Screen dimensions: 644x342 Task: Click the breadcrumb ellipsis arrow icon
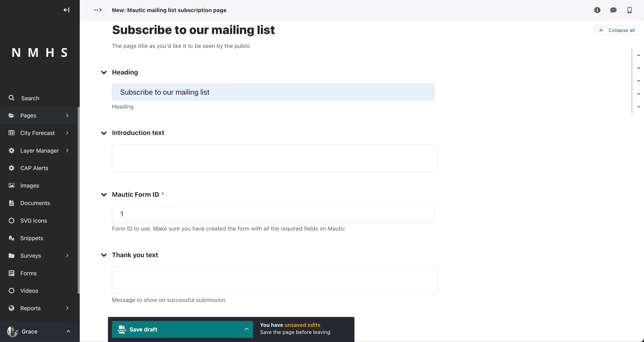97,10
